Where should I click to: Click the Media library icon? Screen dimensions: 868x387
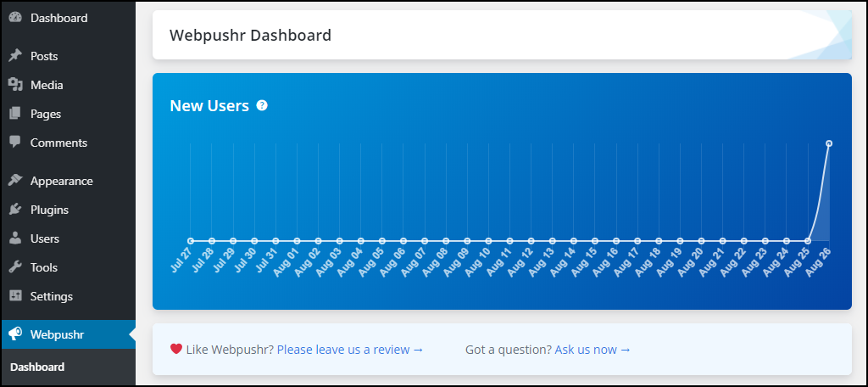tap(15, 85)
